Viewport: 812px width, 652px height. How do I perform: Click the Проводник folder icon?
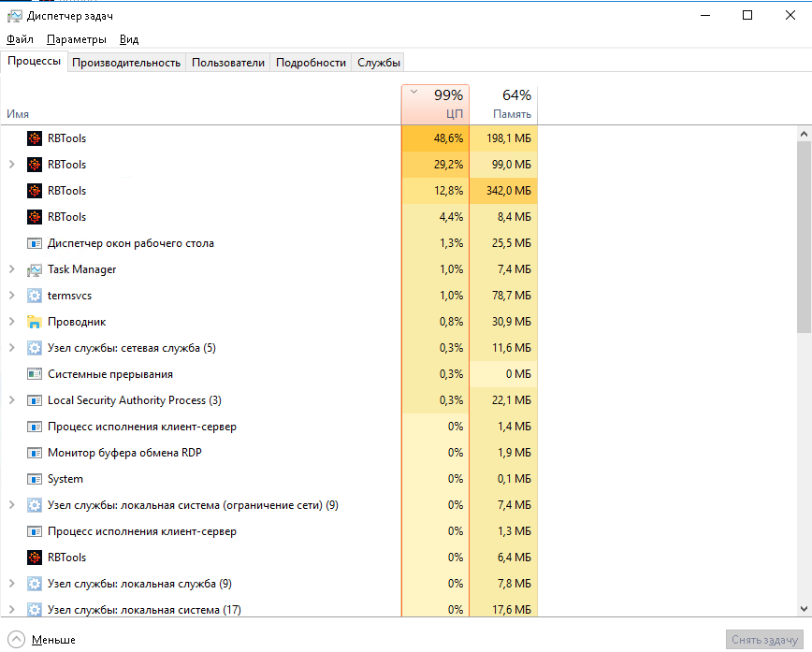35,322
